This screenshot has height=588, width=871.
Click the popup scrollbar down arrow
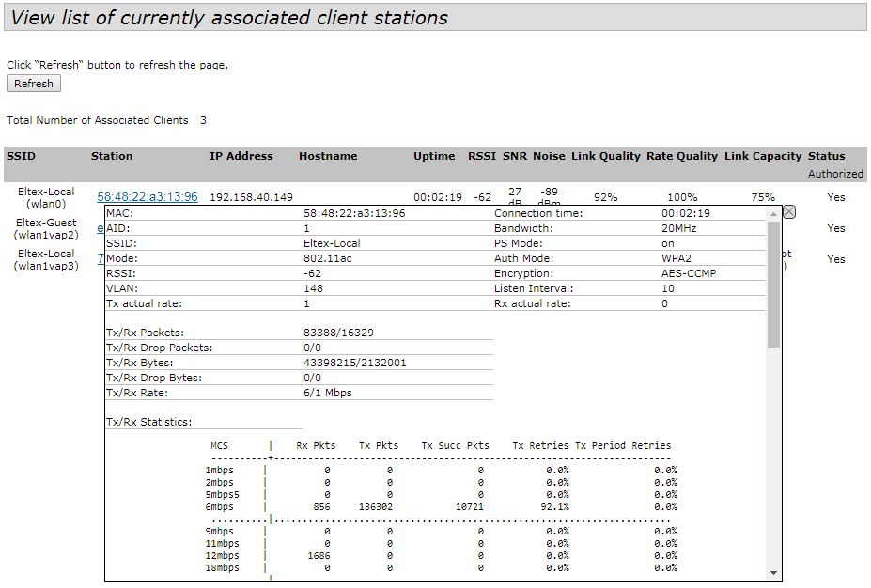774,573
